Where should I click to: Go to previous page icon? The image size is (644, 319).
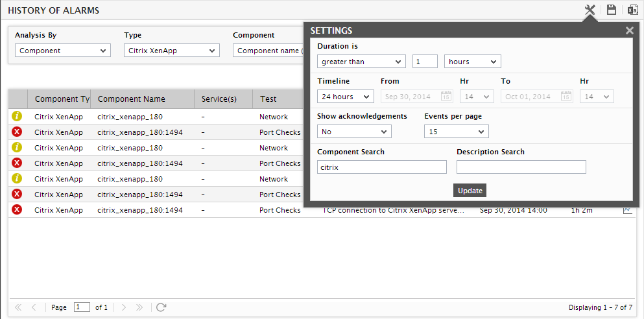34,307
